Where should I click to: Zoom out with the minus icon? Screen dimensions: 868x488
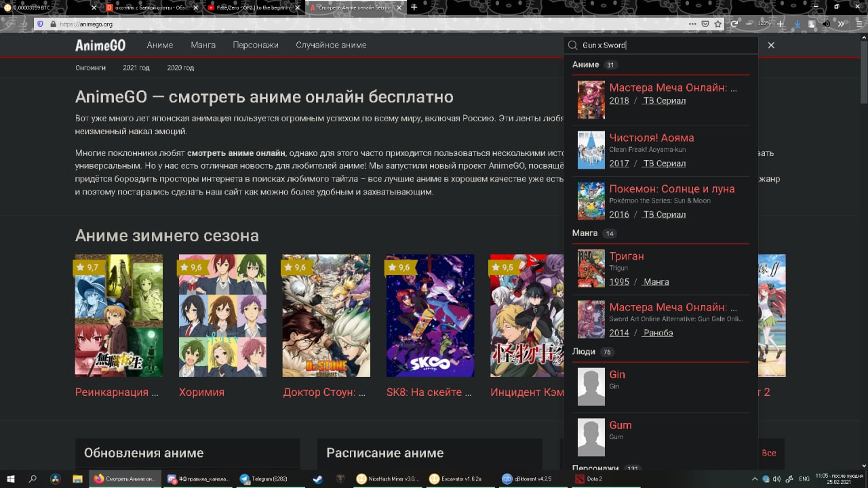pos(749,24)
